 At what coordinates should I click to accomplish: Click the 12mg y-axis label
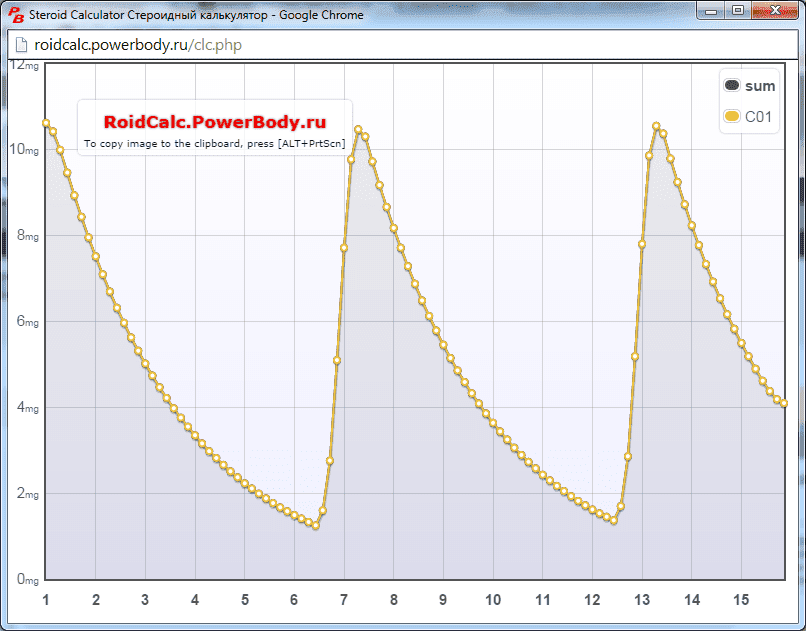(x=24, y=64)
